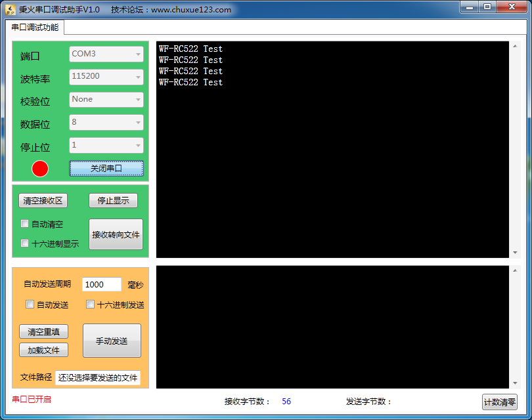Click 手动发送 to send manually
Screen dimensions: 532x420
coord(112,341)
